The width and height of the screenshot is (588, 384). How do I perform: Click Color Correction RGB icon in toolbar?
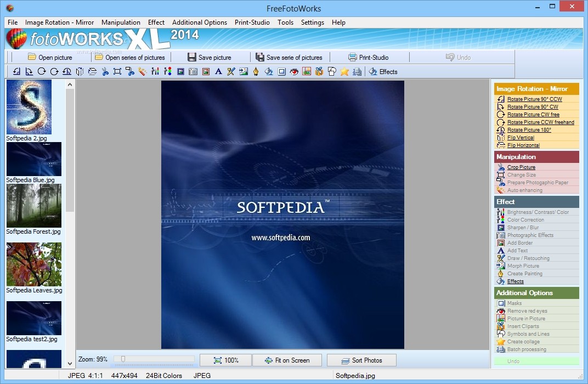[x=168, y=71]
